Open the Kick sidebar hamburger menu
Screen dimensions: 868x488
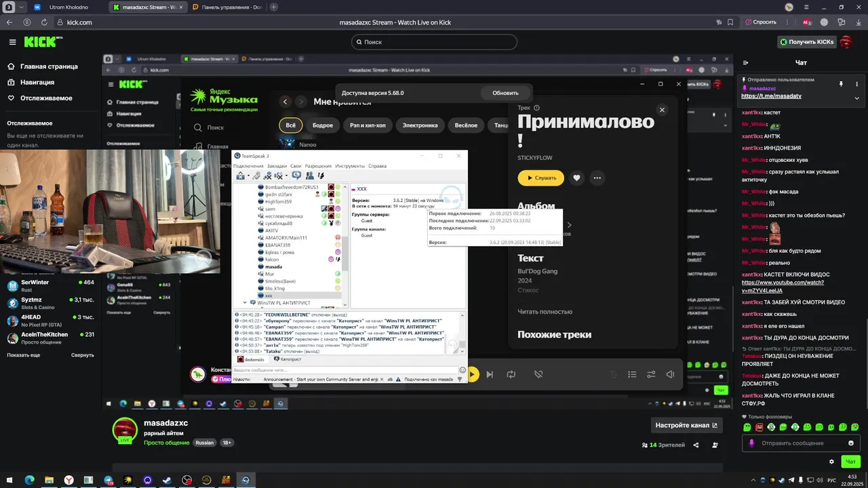12,42
